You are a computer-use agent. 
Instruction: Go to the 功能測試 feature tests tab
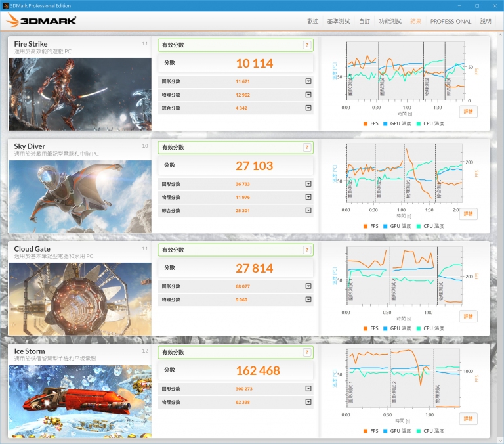(x=390, y=21)
